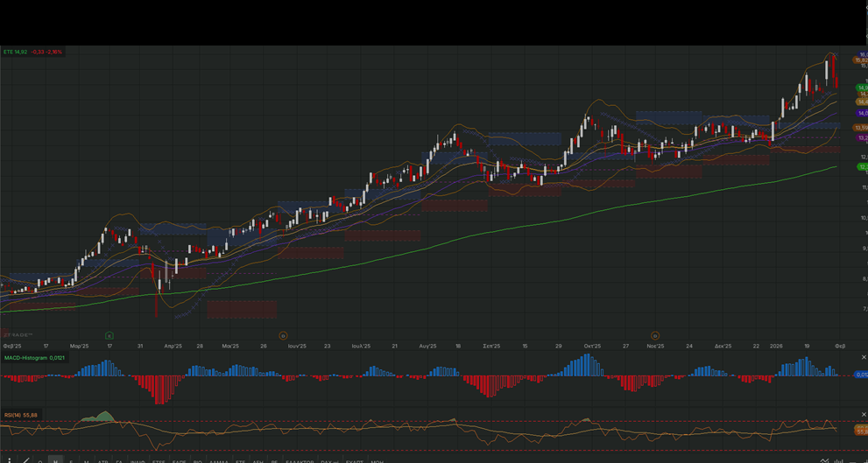Click the D dividend marker near Ιουν'25
The height and width of the screenshot is (463, 868).
coord(283,335)
